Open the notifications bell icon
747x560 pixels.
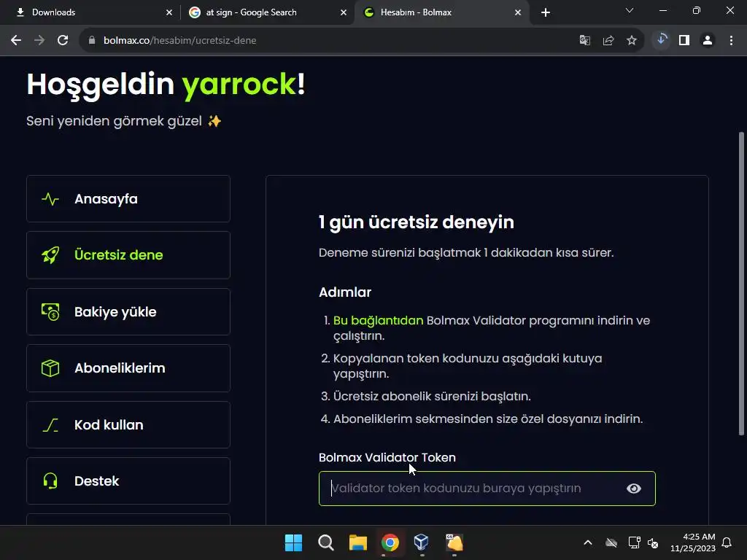(727, 542)
